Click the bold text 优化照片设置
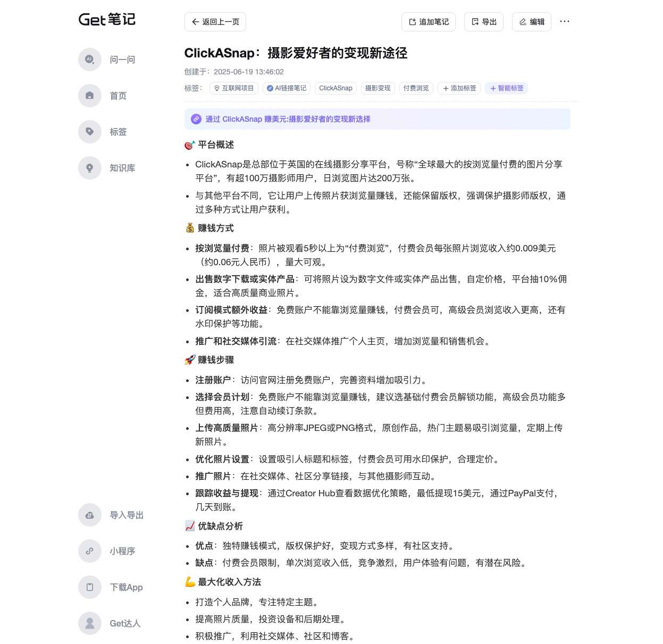This screenshot has height=644, width=663. [x=222, y=459]
